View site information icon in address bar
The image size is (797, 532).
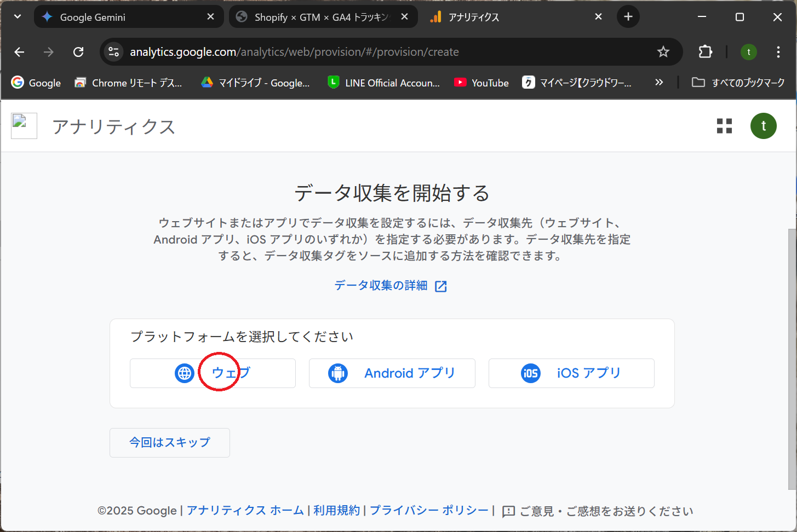tap(113, 52)
